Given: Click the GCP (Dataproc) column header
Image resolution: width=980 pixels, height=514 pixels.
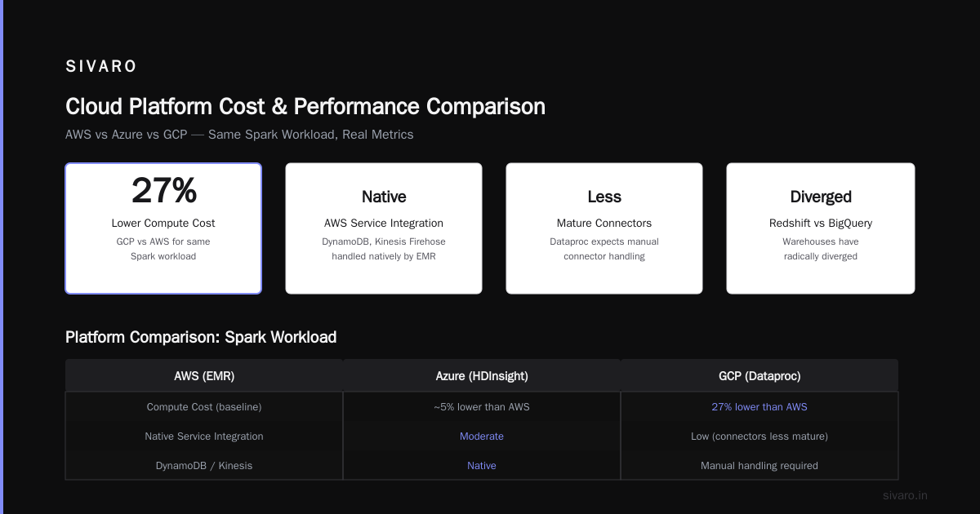Looking at the screenshot, I should point(759,376).
